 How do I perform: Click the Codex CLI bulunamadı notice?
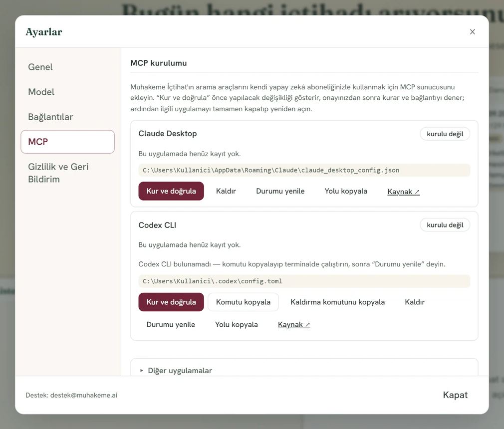(x=291, y=264)
